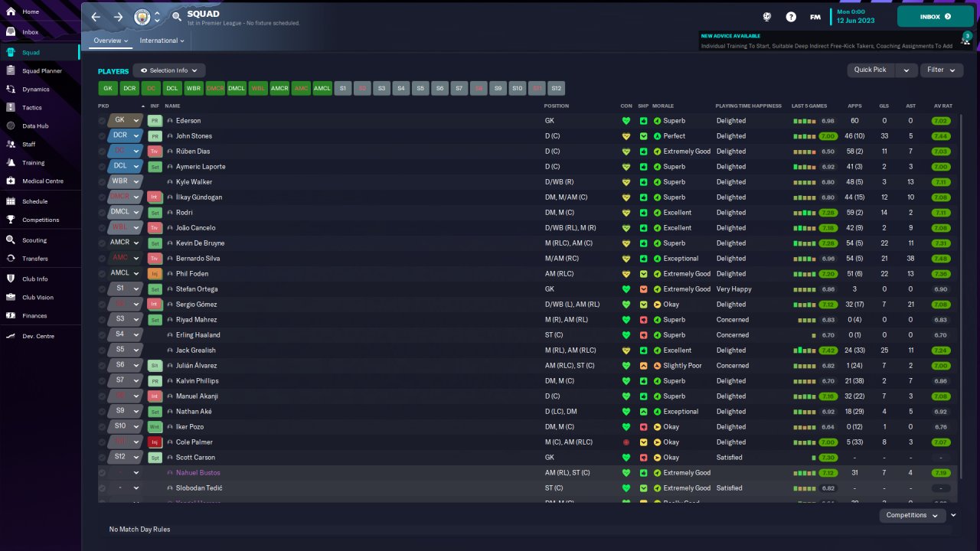
Task: Open the player info icon beside Ederson
Action: point(170,121)
